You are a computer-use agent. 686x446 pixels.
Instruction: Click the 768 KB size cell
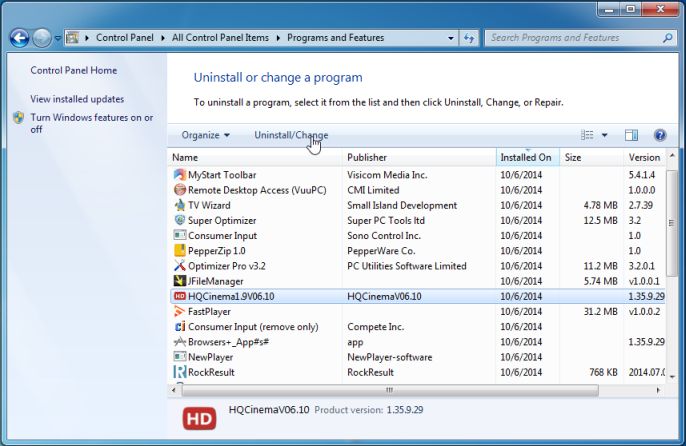603,372
